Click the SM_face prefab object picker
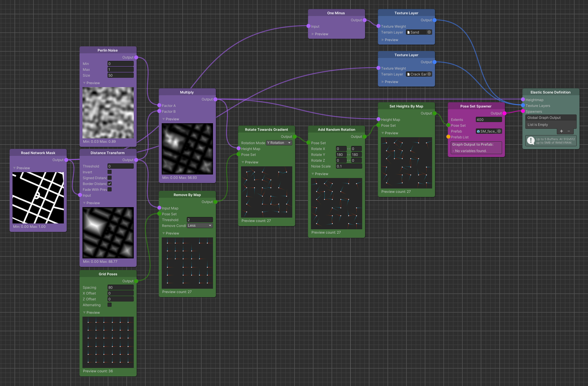This screenshot has height=386, width=588. [499, 131]
